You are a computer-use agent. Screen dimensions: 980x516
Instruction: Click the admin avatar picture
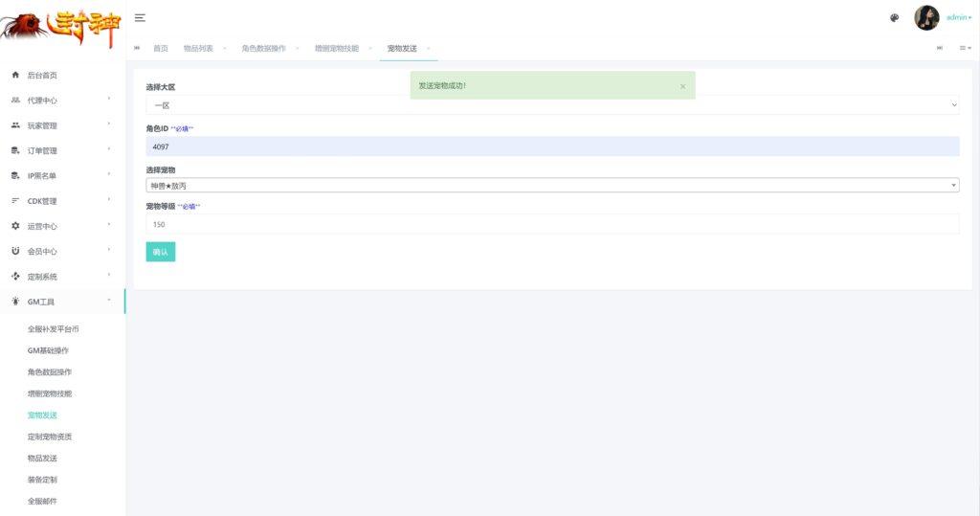[926, 17]
